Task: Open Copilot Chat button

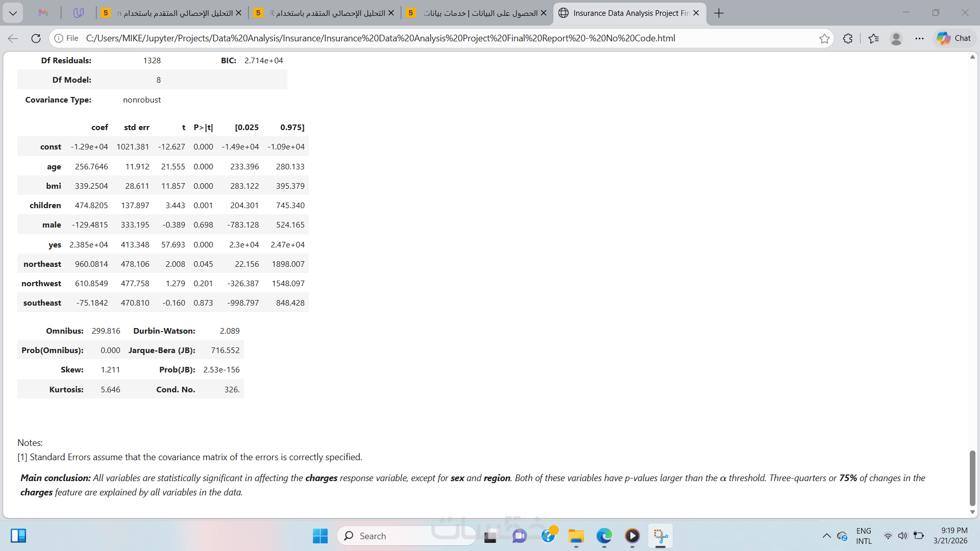Action: pos(953,38)
